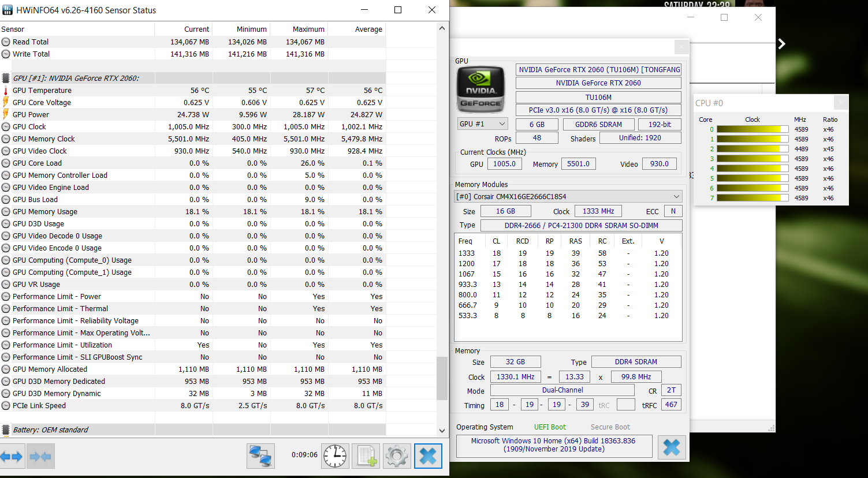Open the GPU #1 selector dropdown
The height and width of the screenshot is (478, 868).
(483, 124)
